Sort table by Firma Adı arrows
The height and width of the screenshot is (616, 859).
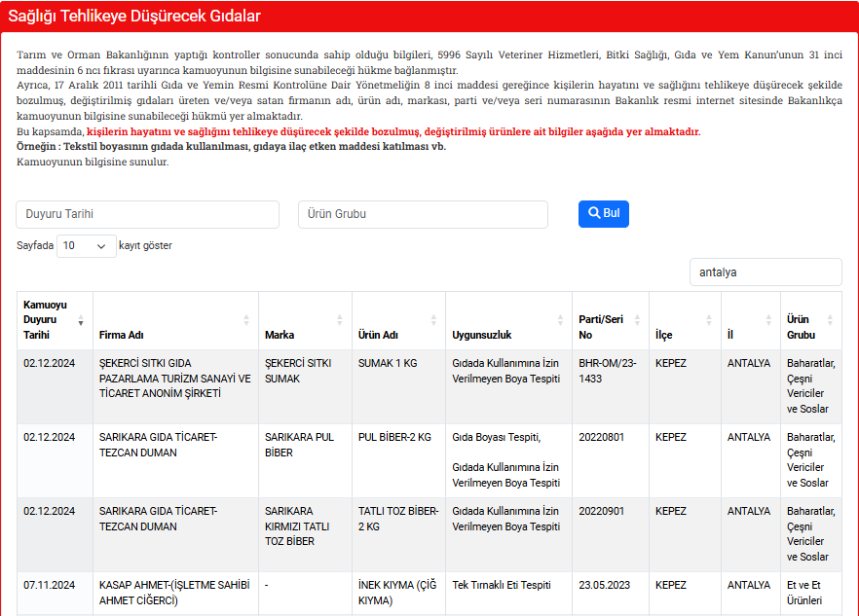point(246,320)
